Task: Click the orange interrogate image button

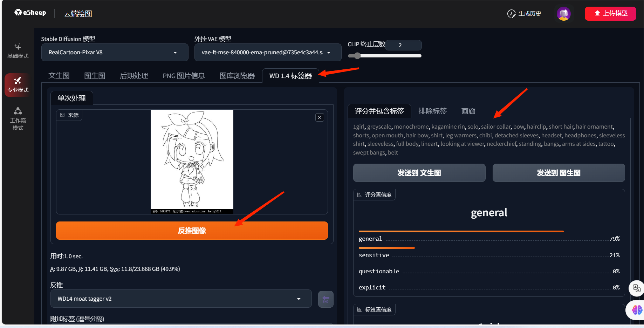Action: [x=192, y=231]
